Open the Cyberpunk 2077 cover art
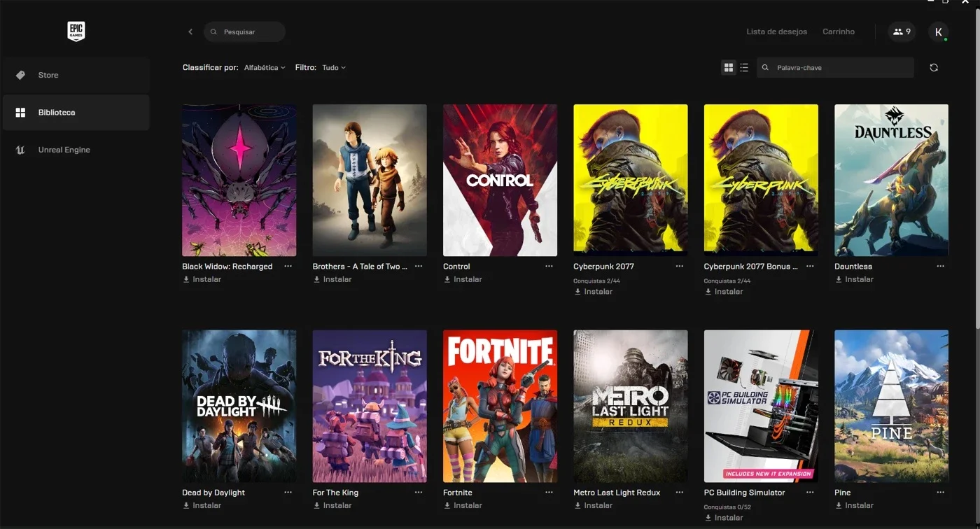This screenshot has width=980, height=529. coord(631,181)
